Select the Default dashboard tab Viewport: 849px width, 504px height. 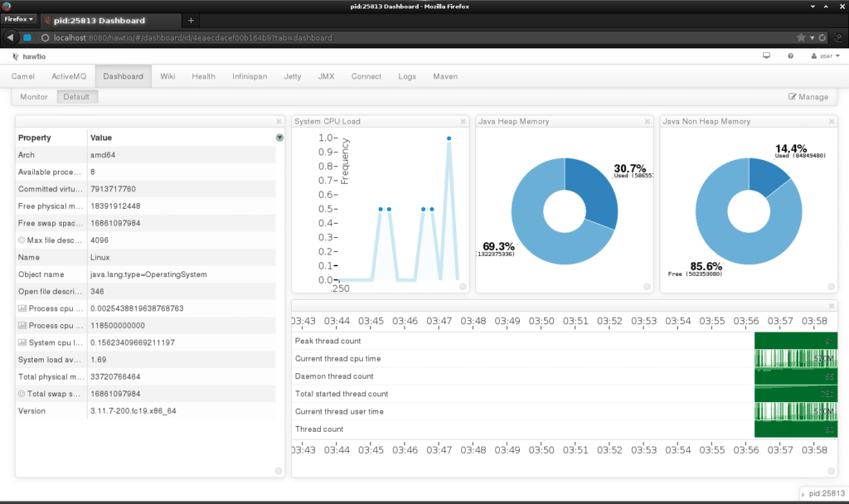pos(77,96)
